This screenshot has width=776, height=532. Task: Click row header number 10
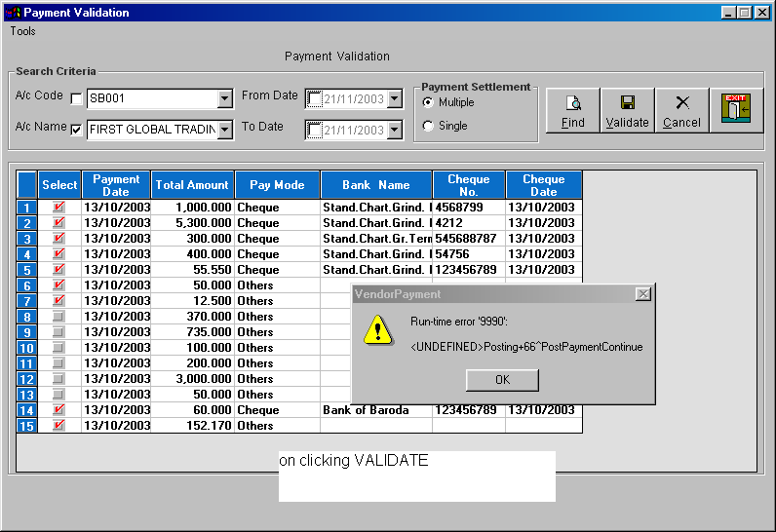[27, 347]
